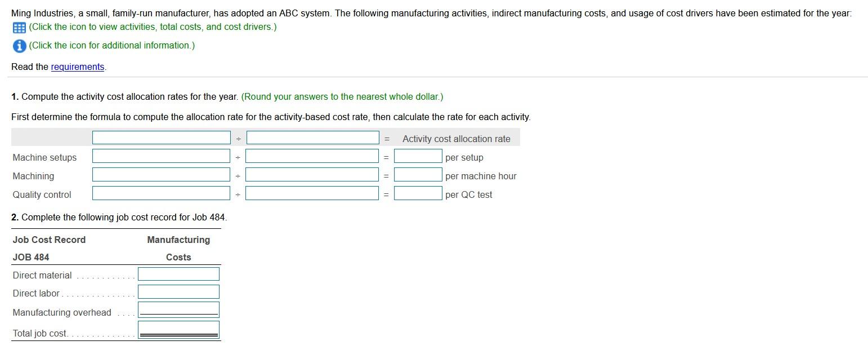Click the Machining numerator input box
The width and height of the screenshot is (868, 354).
coord(160,174)
